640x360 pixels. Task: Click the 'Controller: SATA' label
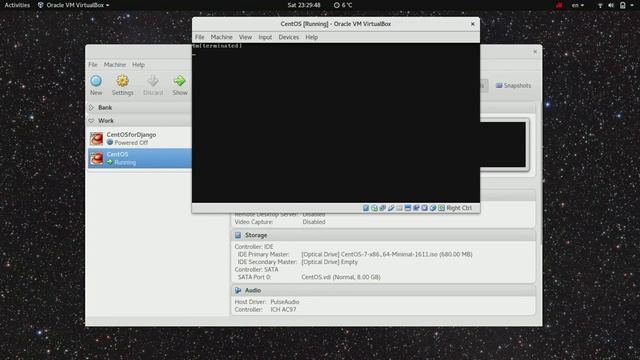[x=256, y=270]
